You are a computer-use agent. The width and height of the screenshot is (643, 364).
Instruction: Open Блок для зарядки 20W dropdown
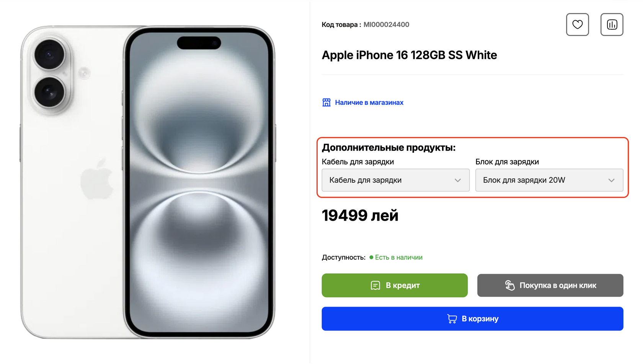549,180
